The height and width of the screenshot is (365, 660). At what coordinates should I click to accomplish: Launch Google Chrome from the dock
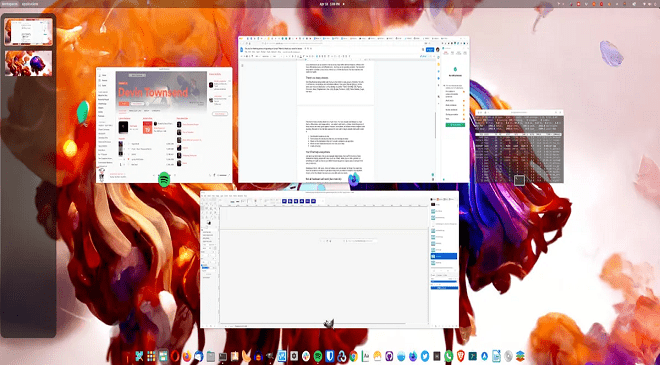[x=354, y=356]
